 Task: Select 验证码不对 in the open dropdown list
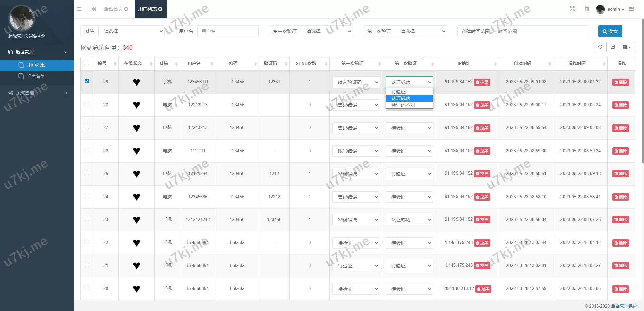pyautogui.click(x=403, y=105)
